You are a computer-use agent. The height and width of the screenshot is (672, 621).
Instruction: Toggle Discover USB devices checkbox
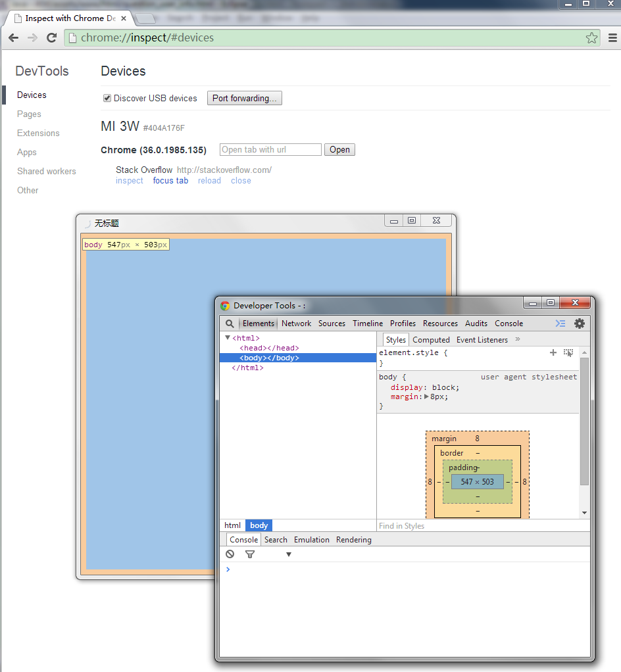(x=107, y=98)
